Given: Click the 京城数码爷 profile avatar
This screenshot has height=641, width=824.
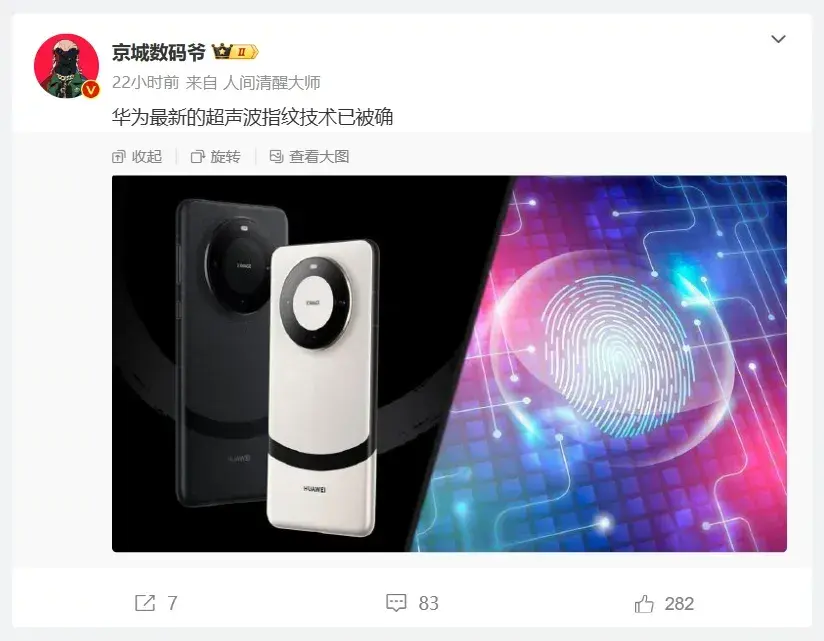Looking at the screenshot, I should tap(66, 66).
